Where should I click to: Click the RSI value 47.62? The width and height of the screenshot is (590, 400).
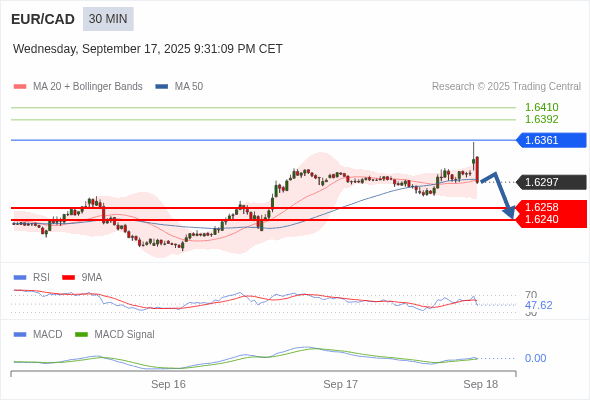[x=538, y=305]
